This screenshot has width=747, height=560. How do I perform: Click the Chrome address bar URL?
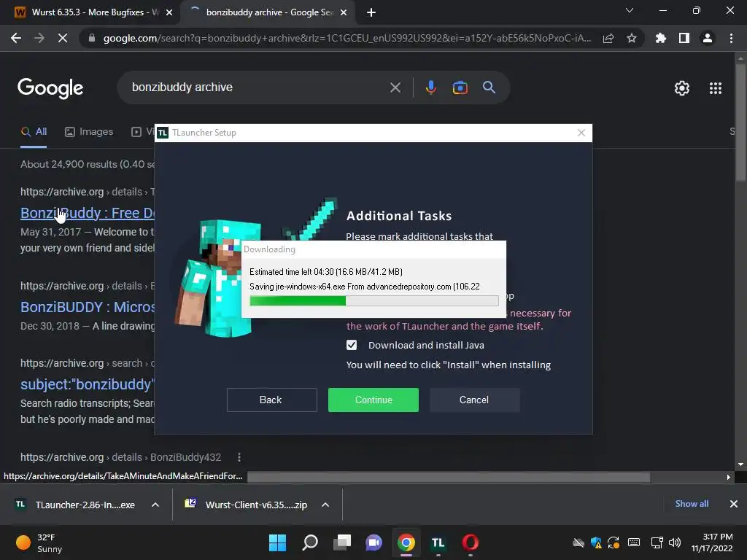coord(347,38)
